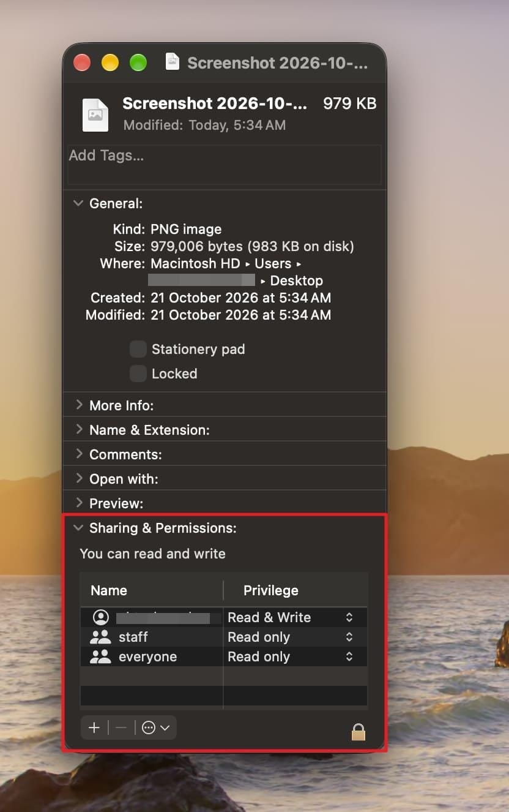Click the Modified date under General
The width and height of the screenshot is (509, 812).
[x=241, y=315]
